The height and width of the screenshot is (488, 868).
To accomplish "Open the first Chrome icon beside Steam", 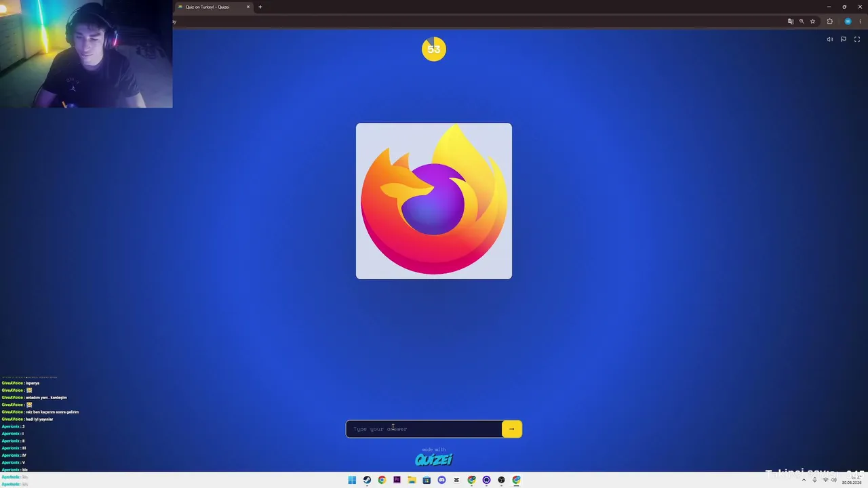I will pos(382,480).
